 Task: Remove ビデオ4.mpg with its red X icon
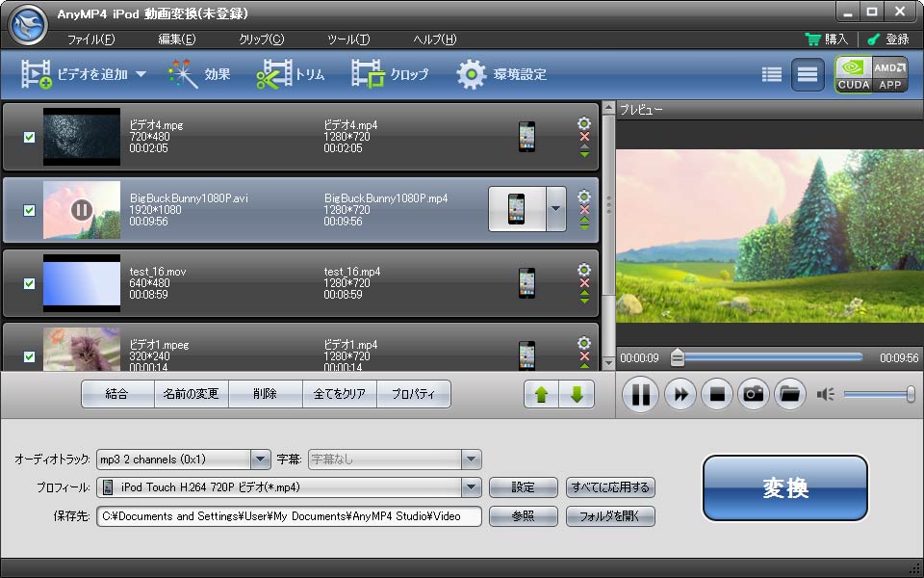click(583, 137)
